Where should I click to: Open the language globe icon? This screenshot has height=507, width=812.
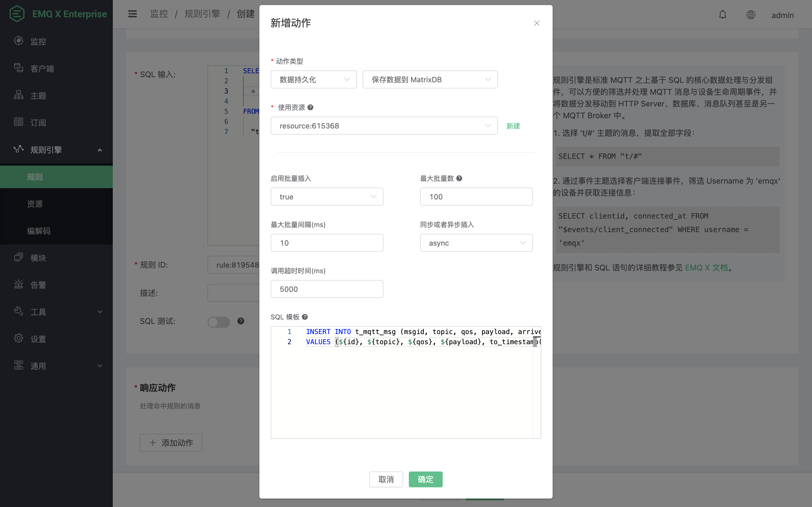(751, 15)
